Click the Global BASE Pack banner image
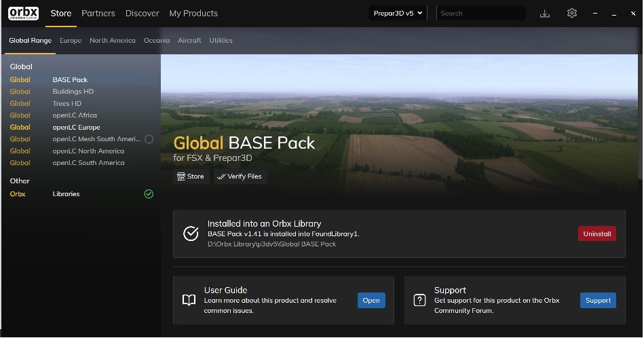This screenshot has width=644, height=338. pyautogui.click(x=399, y=124)
